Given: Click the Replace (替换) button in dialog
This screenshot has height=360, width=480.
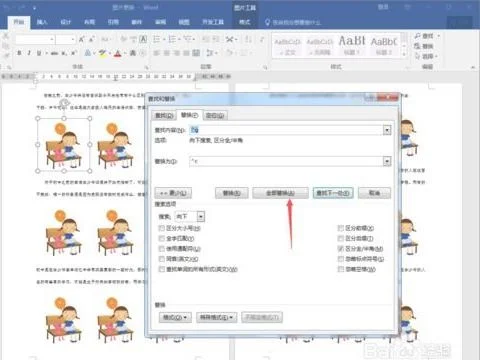Looking at the screenshot, I should [231, 193].
